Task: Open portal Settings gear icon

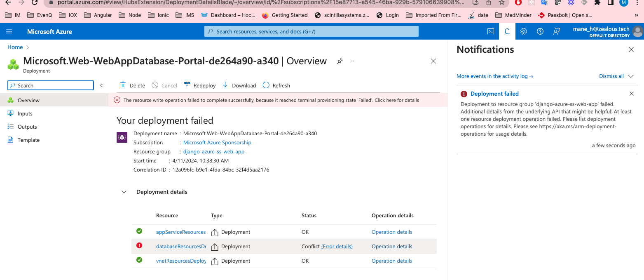Action: (x=524, y=31)
